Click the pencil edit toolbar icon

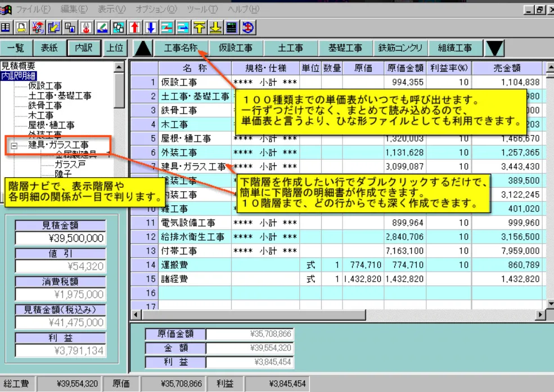point(102,28)
